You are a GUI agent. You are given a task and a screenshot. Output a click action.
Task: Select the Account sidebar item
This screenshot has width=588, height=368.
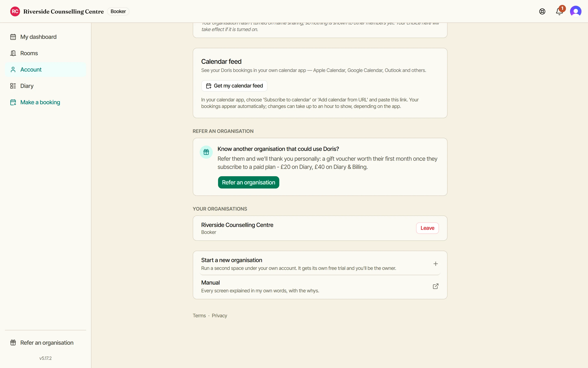(x=46, y=70)
